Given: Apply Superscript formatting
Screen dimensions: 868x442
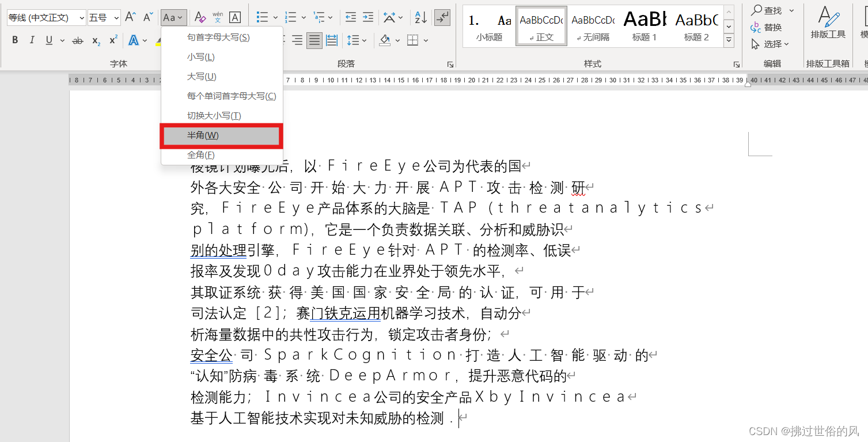Looking at the screenshot, I should 113,40.
